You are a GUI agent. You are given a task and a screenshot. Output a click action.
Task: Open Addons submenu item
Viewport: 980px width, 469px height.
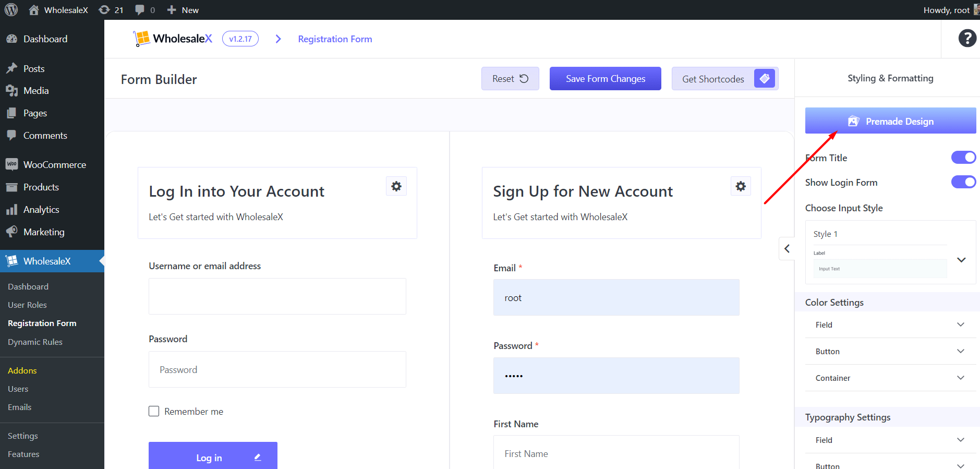click(x=22, y=370)
